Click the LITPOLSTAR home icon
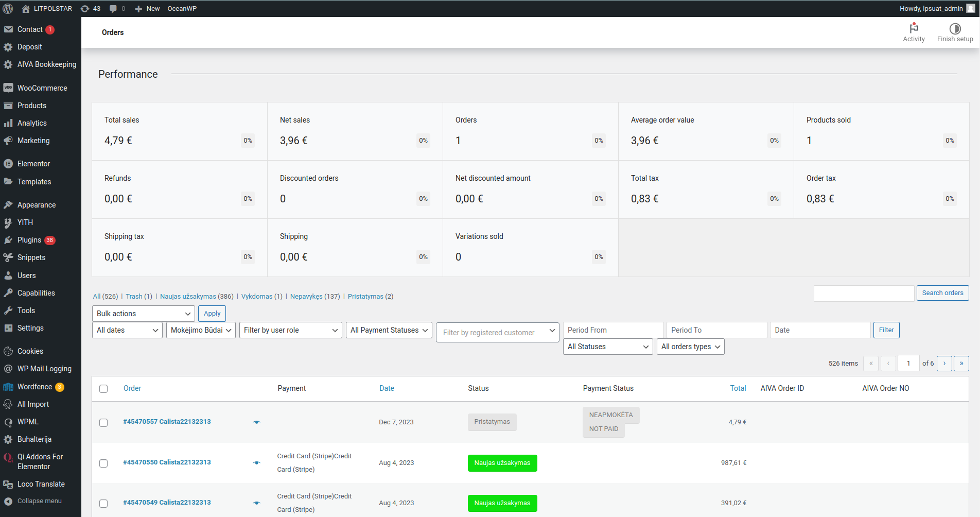The image size is (980, 517). 26,8
